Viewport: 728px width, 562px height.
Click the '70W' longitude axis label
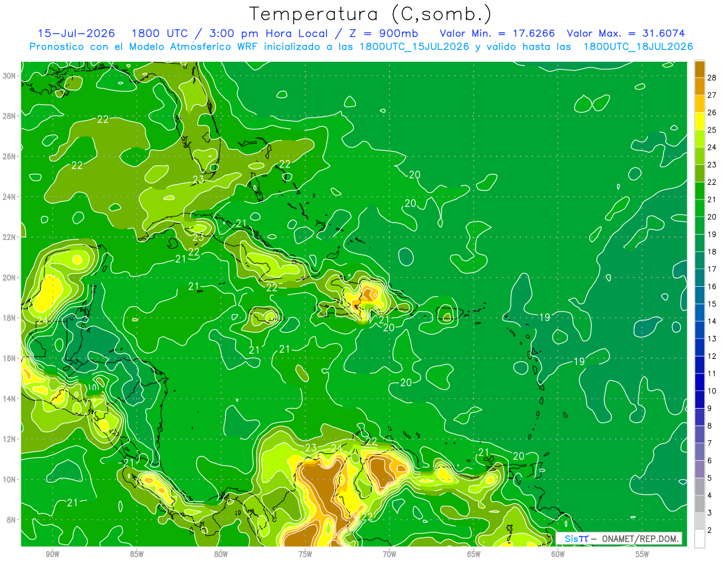389,554
